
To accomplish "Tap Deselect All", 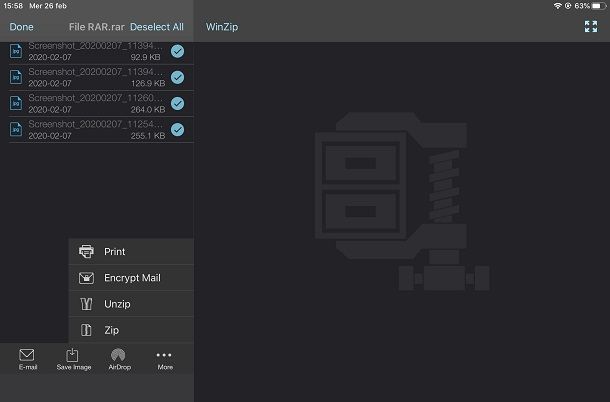I will tap(157, 27).
